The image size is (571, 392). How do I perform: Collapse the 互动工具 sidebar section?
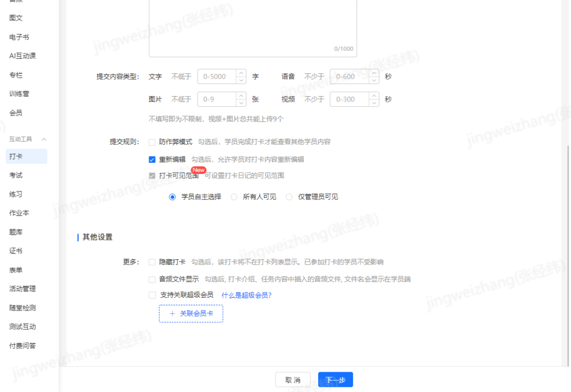pos(44,139)
